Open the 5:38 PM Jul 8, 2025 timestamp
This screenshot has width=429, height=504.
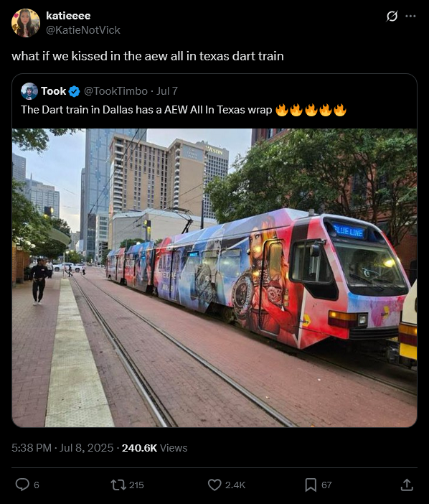62,448
